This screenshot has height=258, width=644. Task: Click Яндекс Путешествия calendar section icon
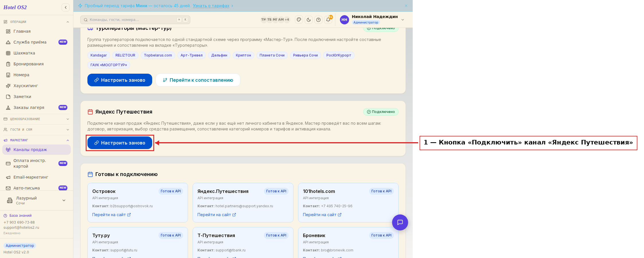(x=90, y=112)
